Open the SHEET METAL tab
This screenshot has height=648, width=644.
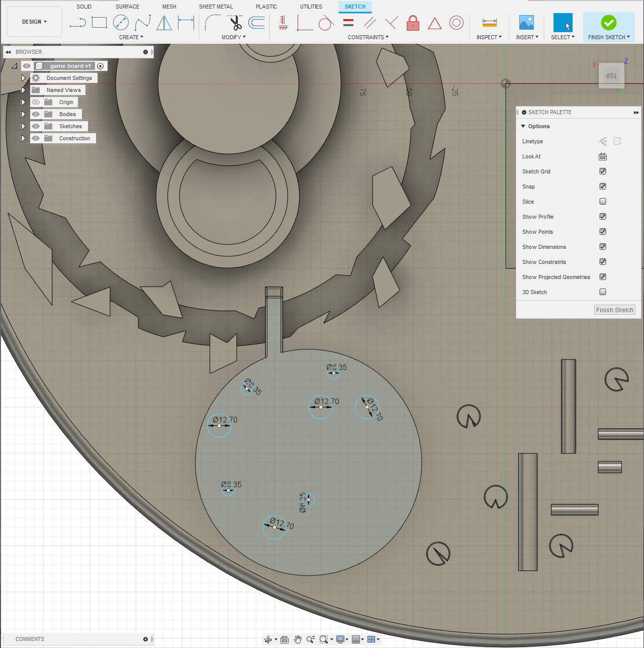point(216,7)
